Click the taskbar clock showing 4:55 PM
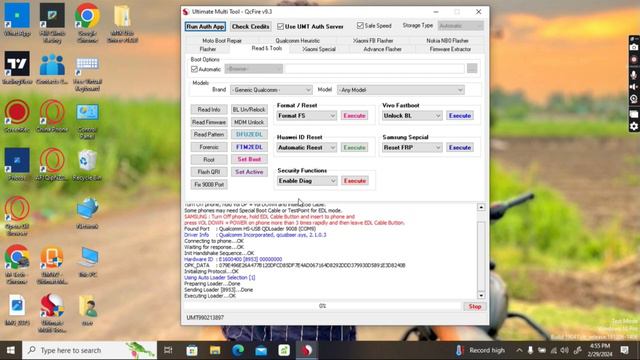The image size is (640, 360). tap(600, 350)
